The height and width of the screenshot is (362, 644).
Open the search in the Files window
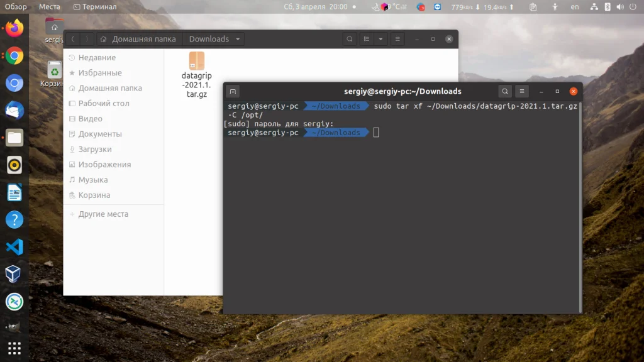click(350, 38)
